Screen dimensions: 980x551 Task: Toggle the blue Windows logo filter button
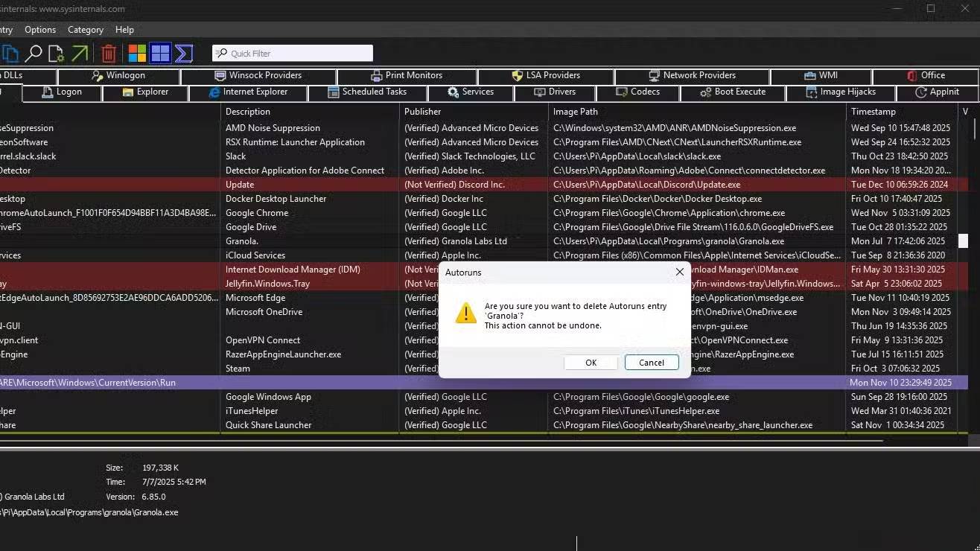click(x=160, y=53)
